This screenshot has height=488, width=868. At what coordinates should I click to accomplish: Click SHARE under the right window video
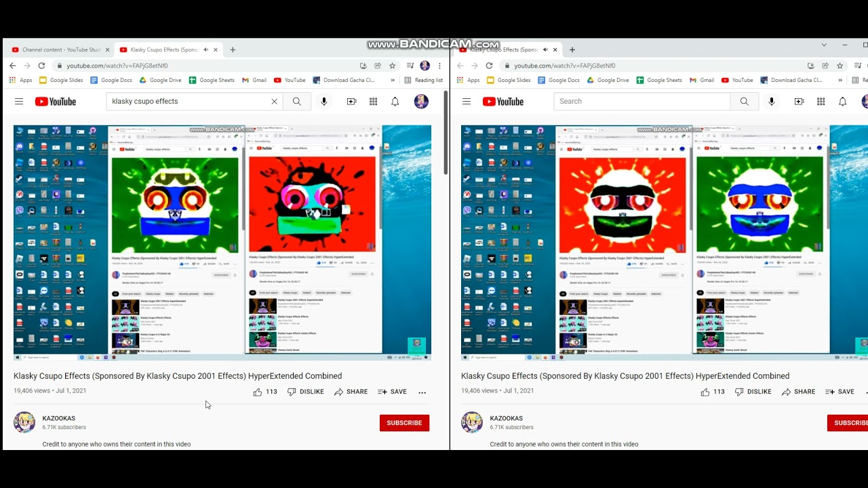798,392
